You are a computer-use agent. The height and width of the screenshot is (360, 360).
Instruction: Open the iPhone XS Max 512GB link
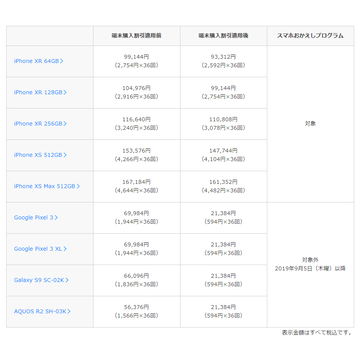point(47,186)
